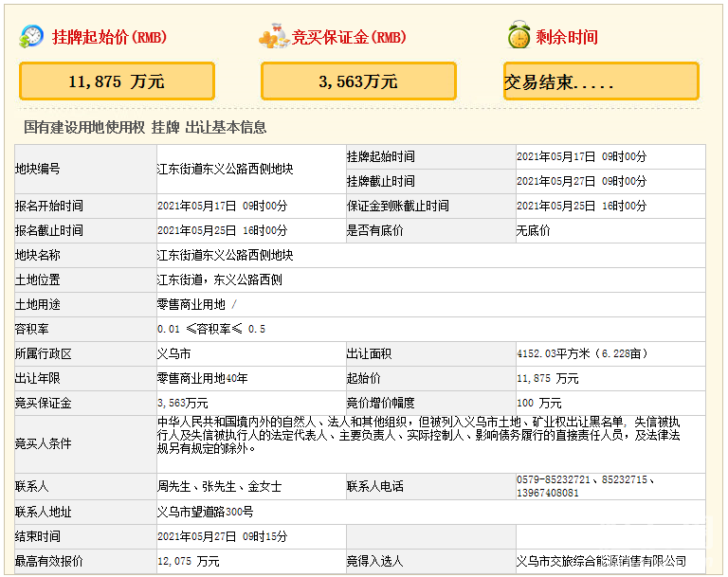This screenshot has width=728, height=577.
Task: Select the 11,875 万元 starting price box
Action: click(x=117, y=81)
